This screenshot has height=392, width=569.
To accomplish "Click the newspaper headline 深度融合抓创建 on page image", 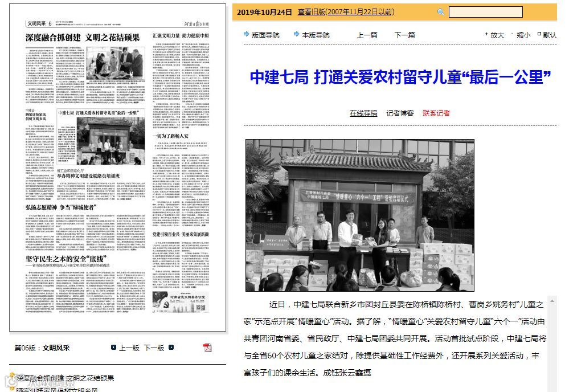I will pos(83,38).
